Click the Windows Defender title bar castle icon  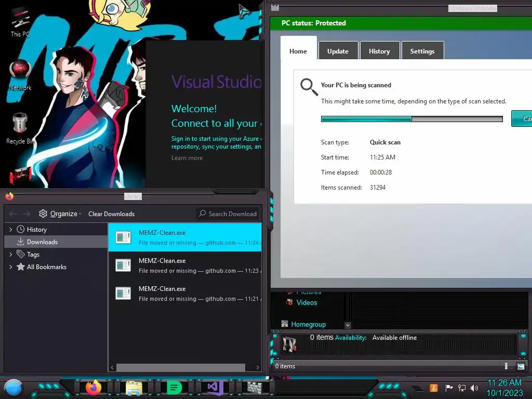(275, 7)
